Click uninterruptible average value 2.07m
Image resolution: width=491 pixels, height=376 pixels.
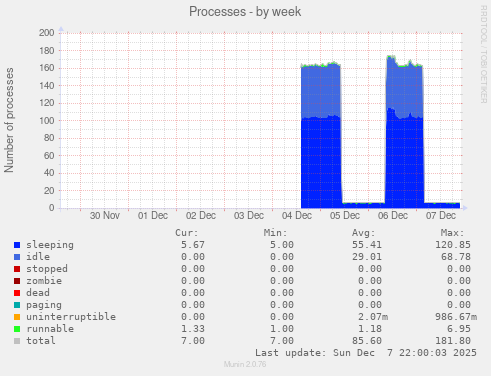click(373, 317)
